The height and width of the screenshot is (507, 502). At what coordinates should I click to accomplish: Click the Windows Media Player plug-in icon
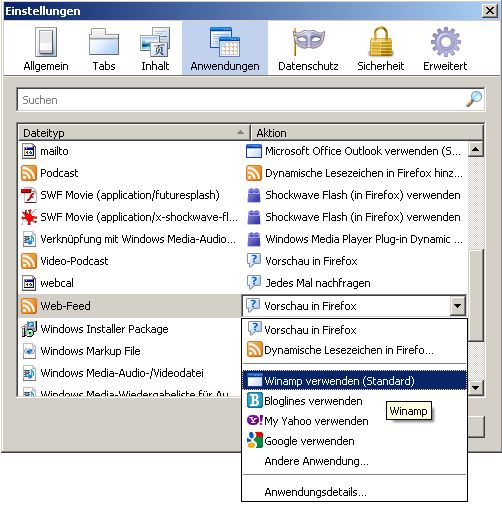[x=254, y=239]
